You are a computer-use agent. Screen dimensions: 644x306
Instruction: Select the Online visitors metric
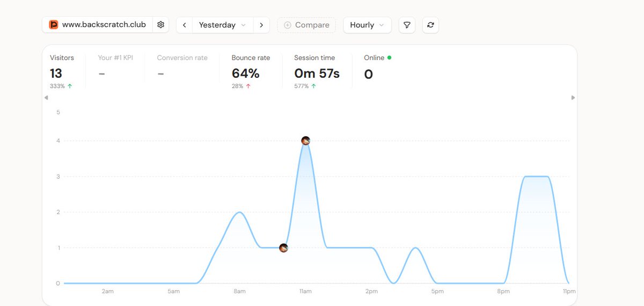(374, 57)
